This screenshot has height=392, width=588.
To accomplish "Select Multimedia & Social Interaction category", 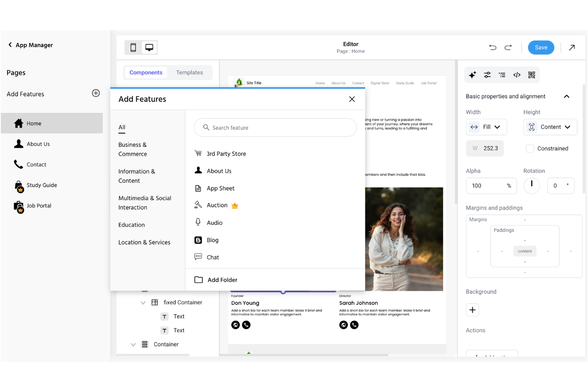I will 145,203.
